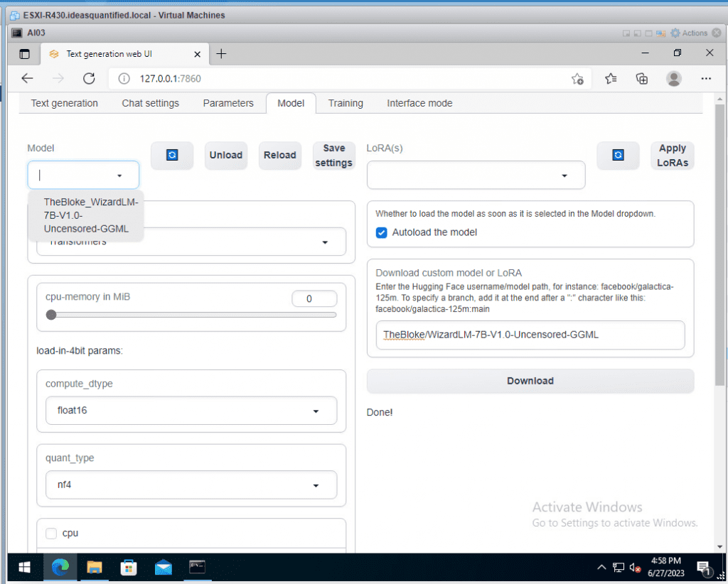Close the Text generation web UI tab

[x=198, y=54]
